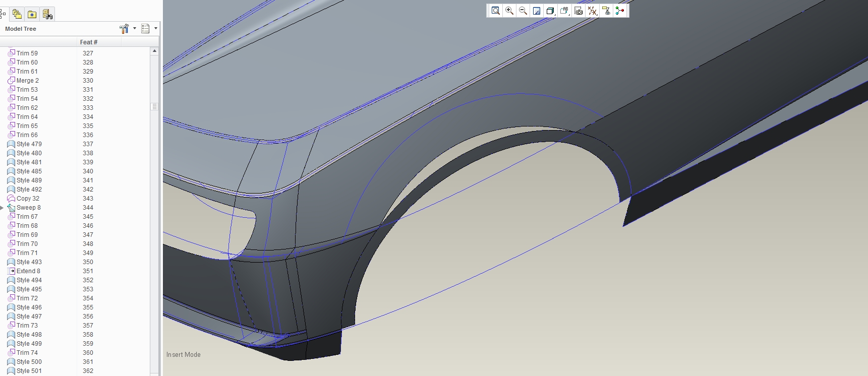The image size is (868, 376).
Task: Expand the Sweep 8 feature node
Action: point(2,208)
